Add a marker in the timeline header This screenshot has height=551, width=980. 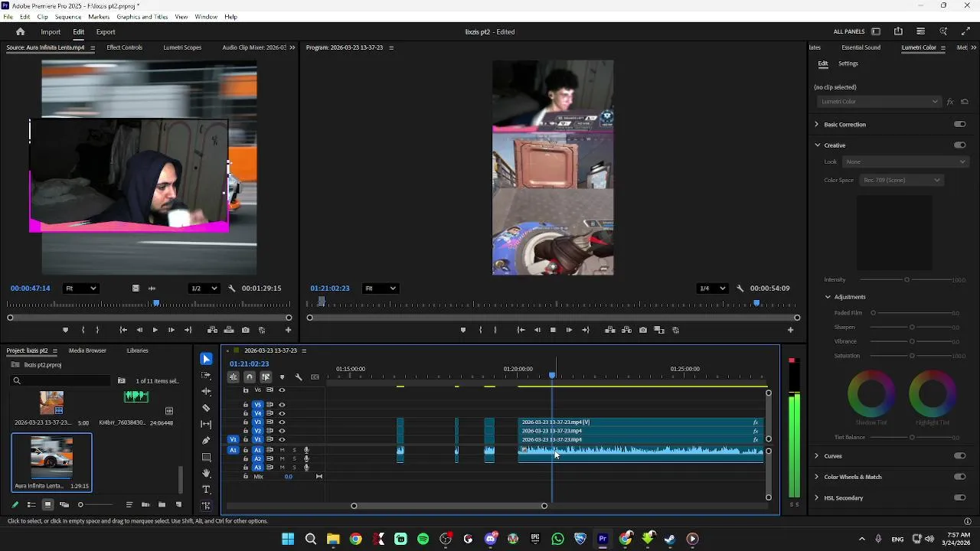[282, 377]
